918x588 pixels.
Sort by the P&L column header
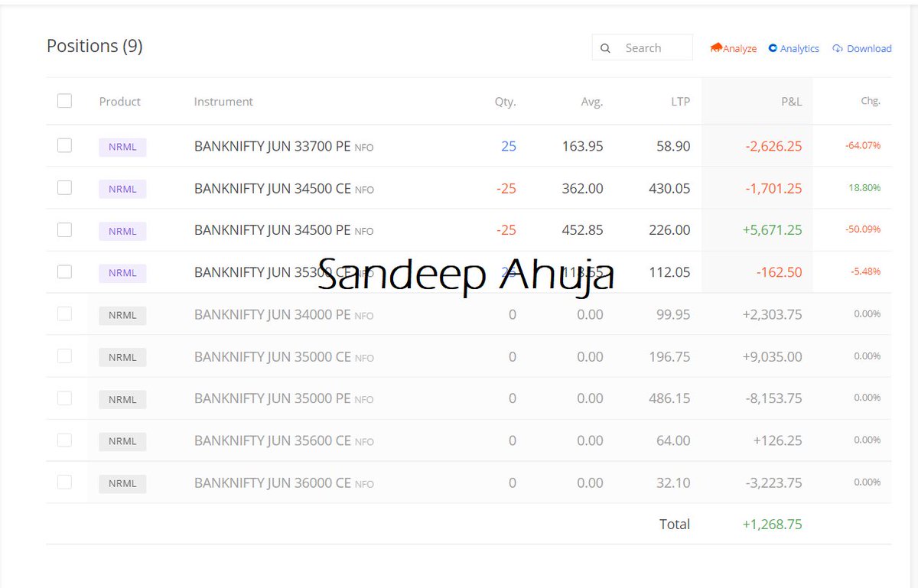(x=791, y=101)
